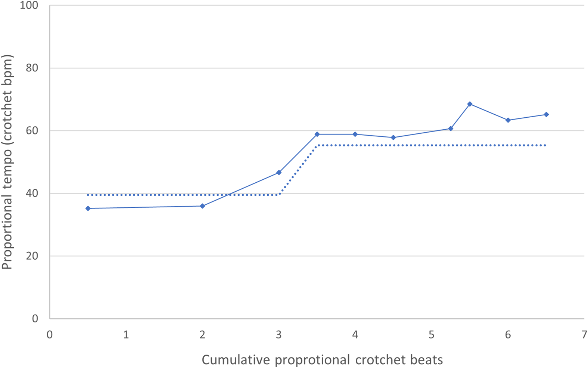The width and height of the screenshot is (588, 368).
Task: Click the data marker at 4.5 beats
Action: coord(393,137)
